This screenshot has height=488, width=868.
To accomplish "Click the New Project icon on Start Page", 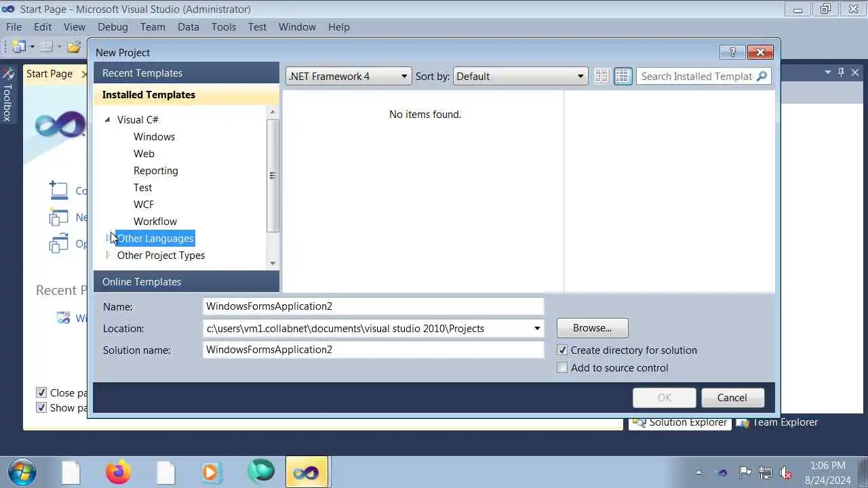I will pos(59,217).
